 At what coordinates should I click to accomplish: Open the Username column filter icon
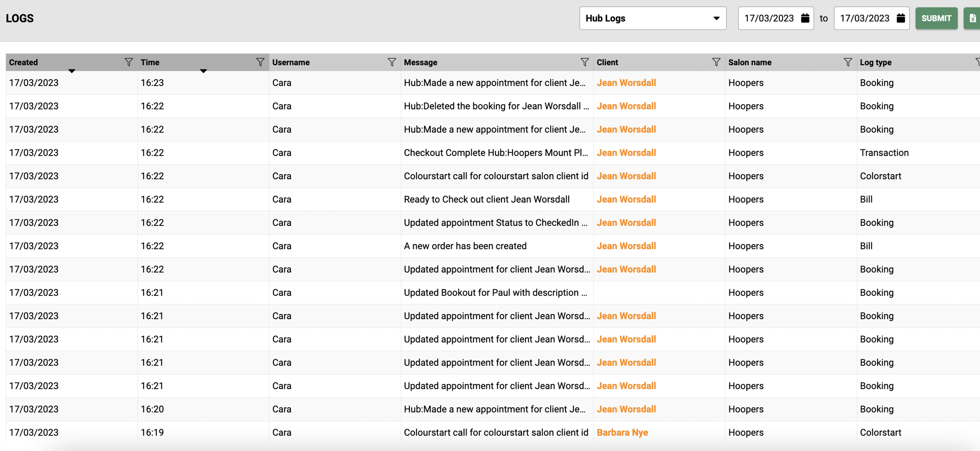[391, 62]
